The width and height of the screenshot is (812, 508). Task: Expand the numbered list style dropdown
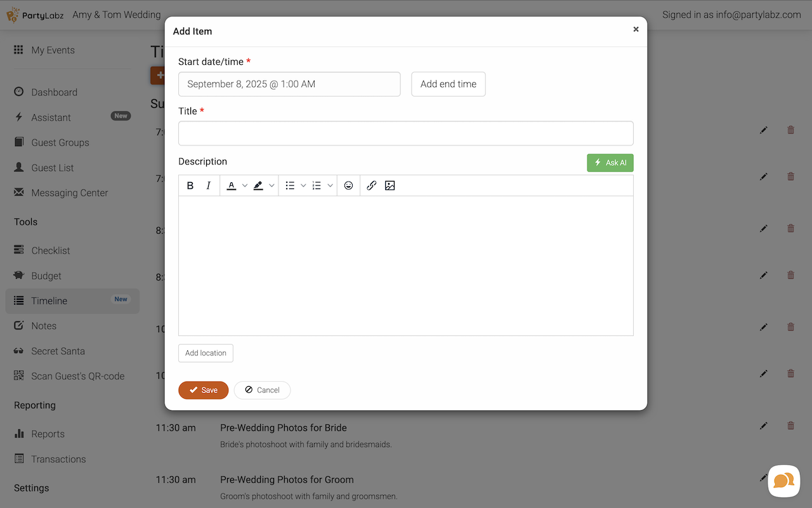coord(330,185)
